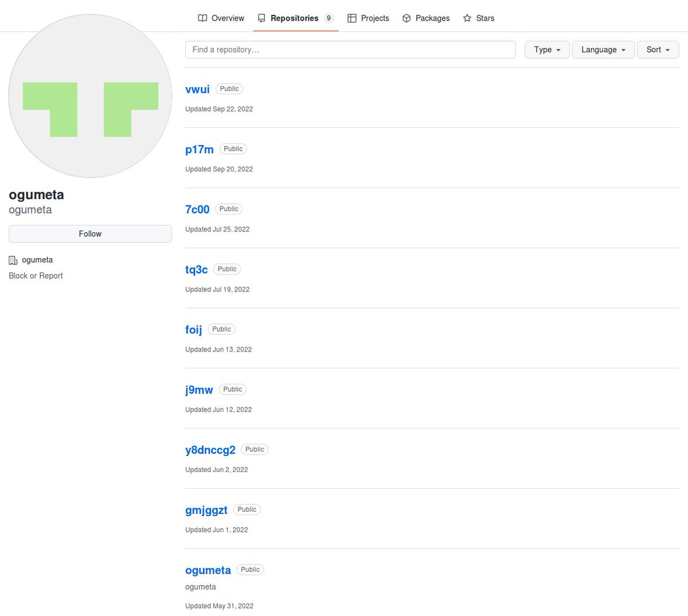Click the Public badge next to gmjggzt

tap(247, 510)
